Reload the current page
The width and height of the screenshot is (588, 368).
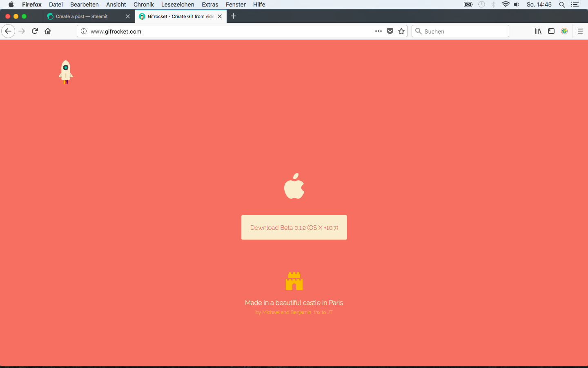tap(35, 31)
